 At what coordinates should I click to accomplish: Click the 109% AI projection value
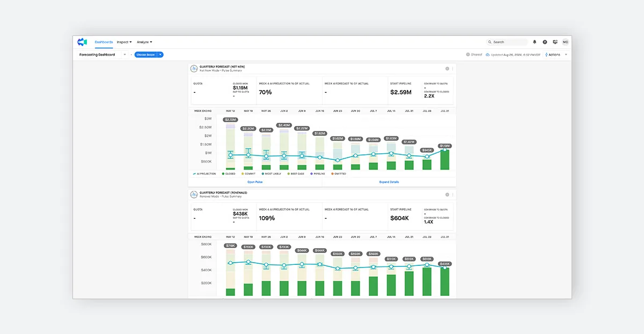pyautogui.click(x=267, y=218)
